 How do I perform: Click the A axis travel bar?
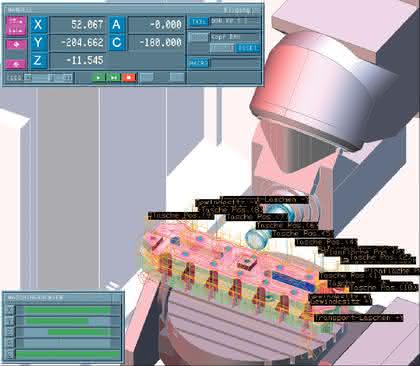68,343
